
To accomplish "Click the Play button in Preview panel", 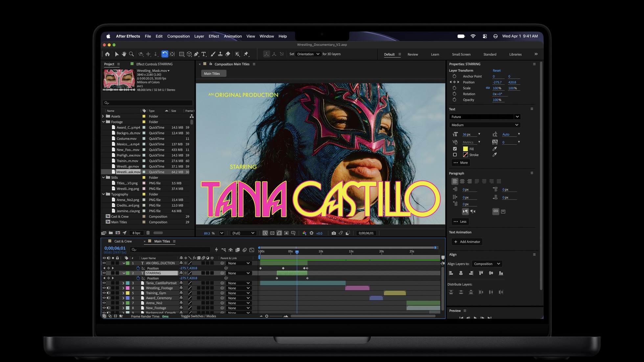I will [475, 318].
